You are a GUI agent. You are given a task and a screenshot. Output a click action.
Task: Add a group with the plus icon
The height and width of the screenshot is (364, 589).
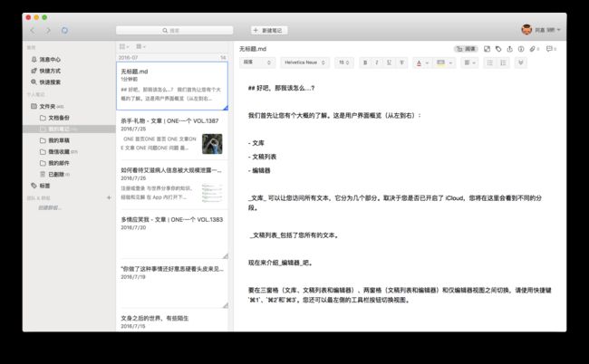coord(109,197)
